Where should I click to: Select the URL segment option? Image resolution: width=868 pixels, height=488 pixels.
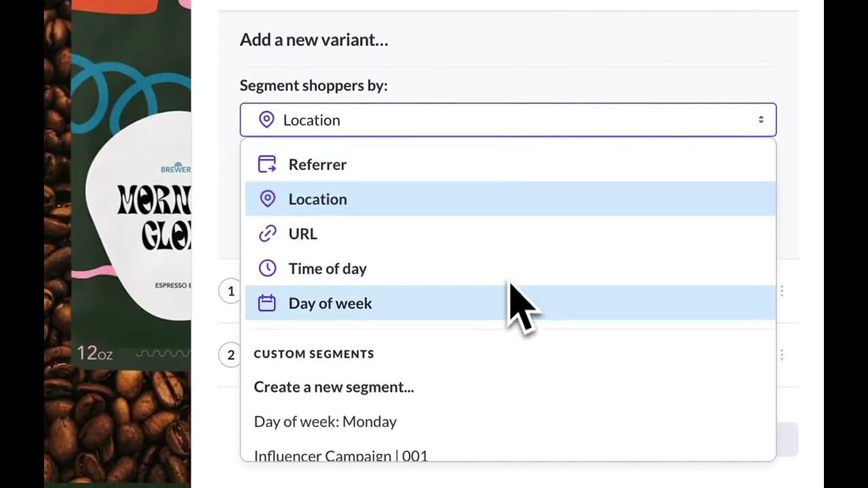(x=303, y=233)
